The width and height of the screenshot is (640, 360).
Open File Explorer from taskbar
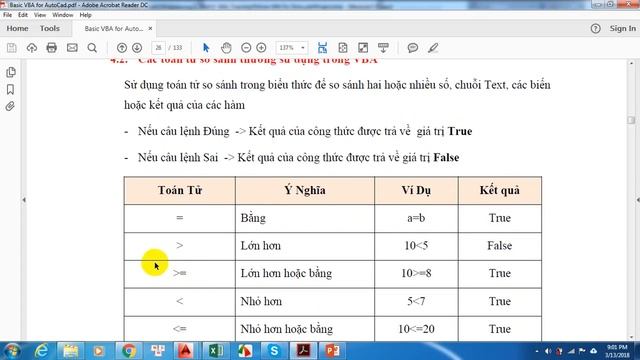click(x=70, y=351)
